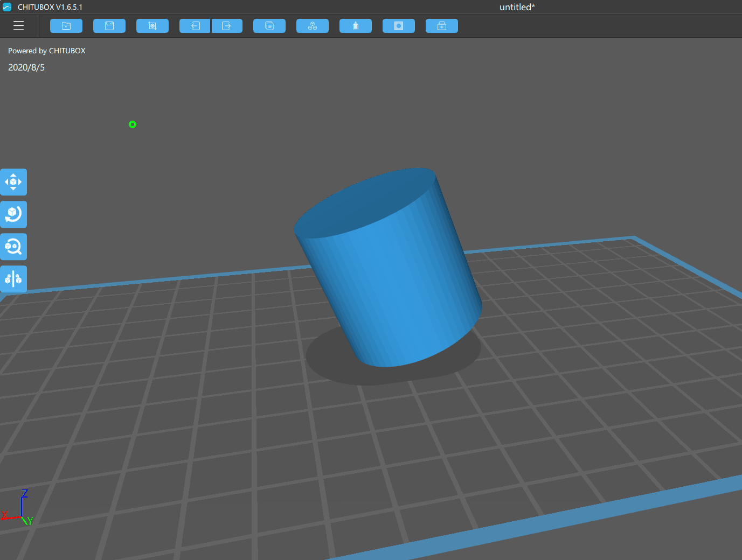The width and height of the screenshot is (742, 560).
Task: Click the Redo right-arrow icon
Action: [227, 26]
